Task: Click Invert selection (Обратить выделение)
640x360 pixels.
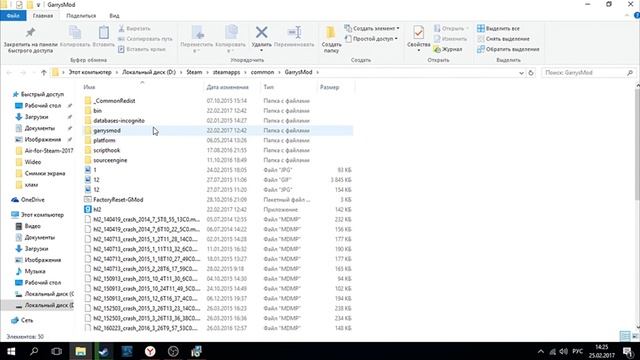Action: pos(508,49)
